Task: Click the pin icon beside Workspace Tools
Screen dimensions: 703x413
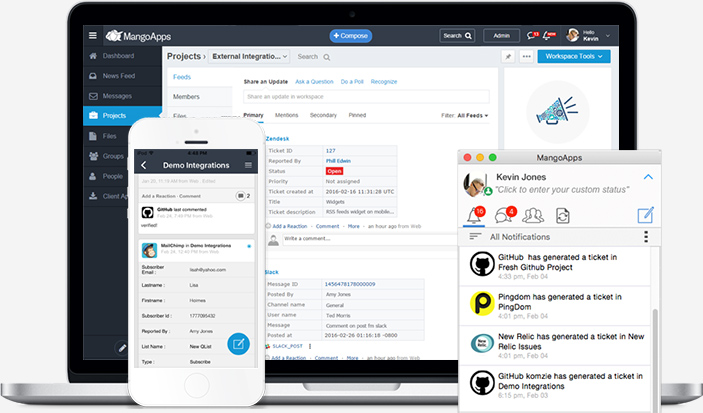Action: pyautogui.click(x=508, y=57)
